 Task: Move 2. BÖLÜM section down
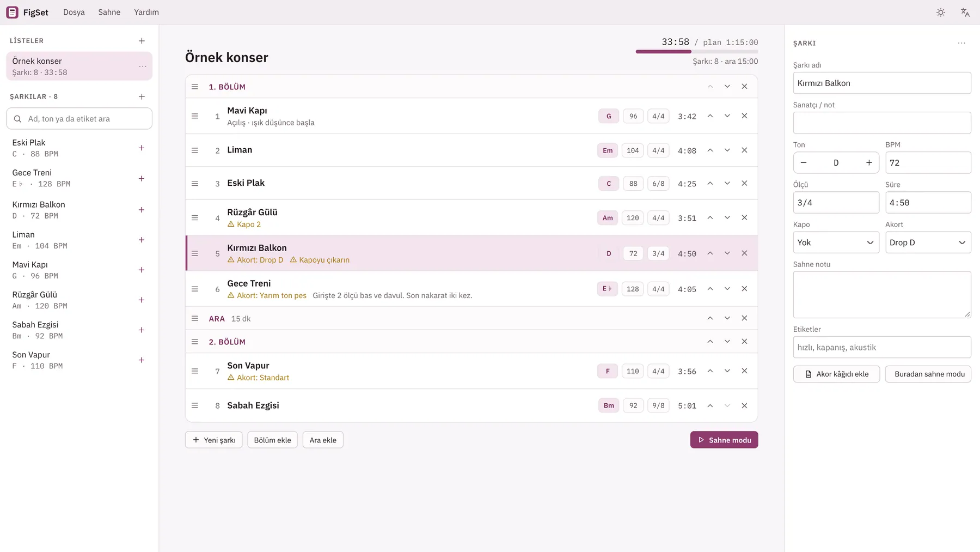(x=727, y=341)
